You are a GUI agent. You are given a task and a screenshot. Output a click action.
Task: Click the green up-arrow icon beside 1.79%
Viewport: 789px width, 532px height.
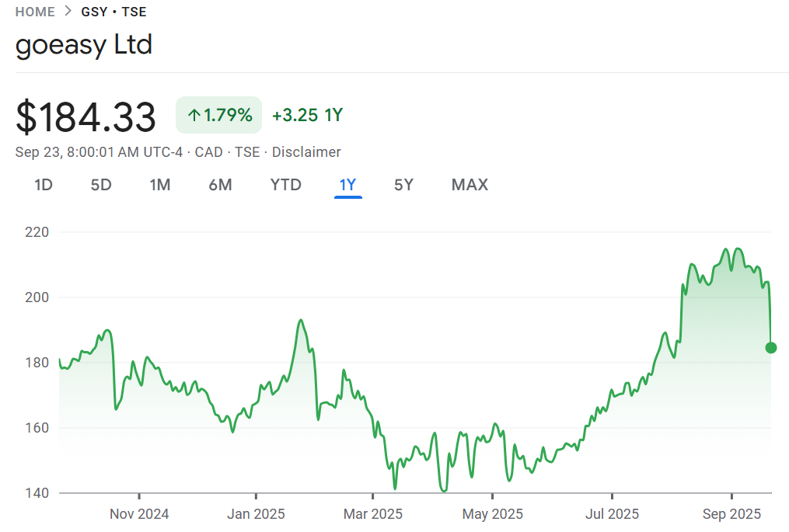pyautogui.click(x=194, y=116)
